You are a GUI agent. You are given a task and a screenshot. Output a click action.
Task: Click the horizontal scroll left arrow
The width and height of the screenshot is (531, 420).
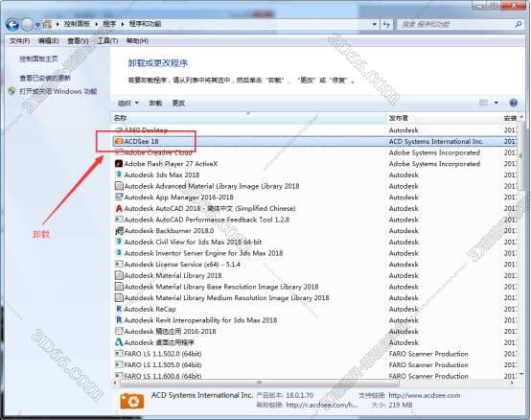click(115, 383)
